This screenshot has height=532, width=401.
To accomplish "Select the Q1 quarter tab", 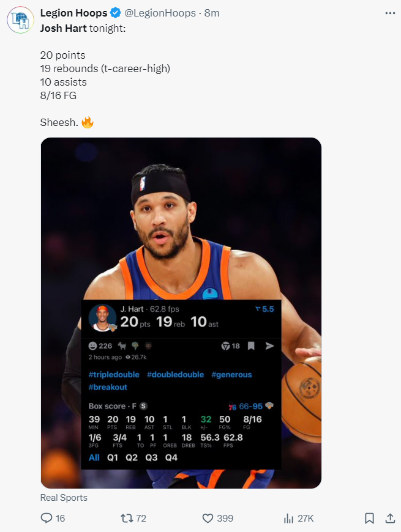I will click(112, 457).
